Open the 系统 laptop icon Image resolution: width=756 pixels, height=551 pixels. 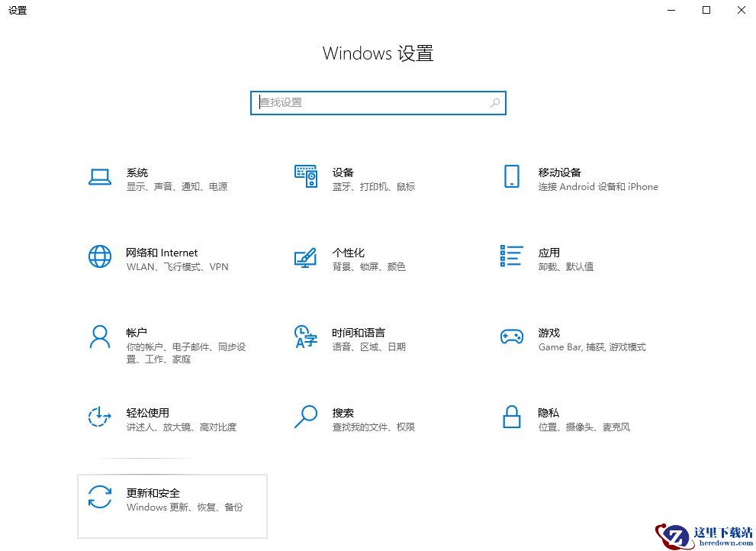pyautogui.click(x=100, y=177)
